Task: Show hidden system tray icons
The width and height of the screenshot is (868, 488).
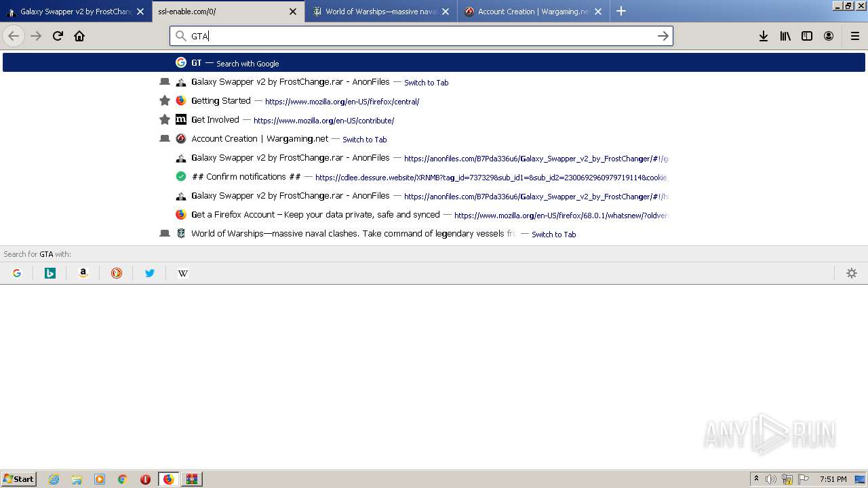Action: 756,479
